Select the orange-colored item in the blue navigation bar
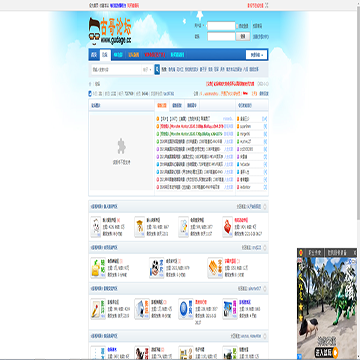360x360 pixels. (x=132, y=55)
